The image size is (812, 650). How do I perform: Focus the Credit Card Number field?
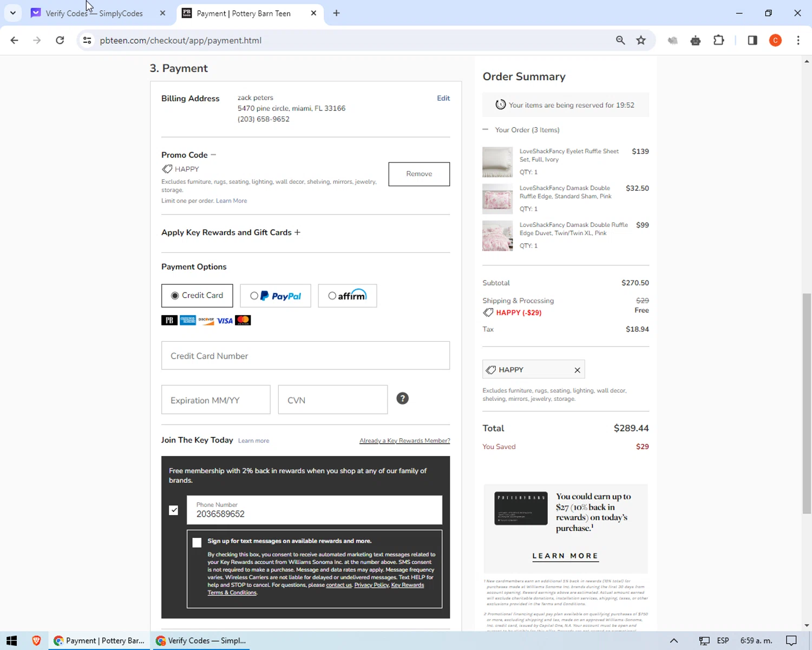(x=305, y=356)
